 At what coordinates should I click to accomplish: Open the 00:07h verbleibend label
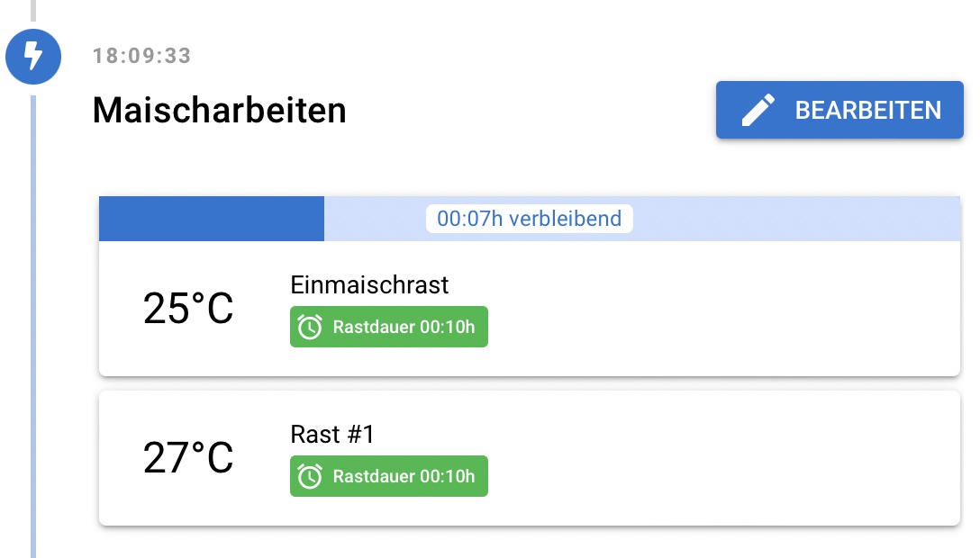point(529,218)
